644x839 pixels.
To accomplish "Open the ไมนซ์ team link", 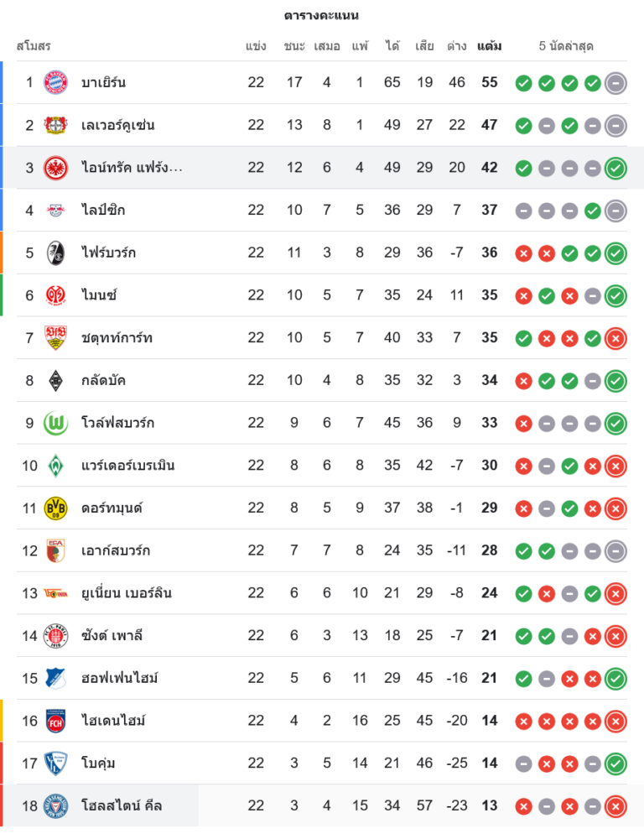I will click(98, 295).
